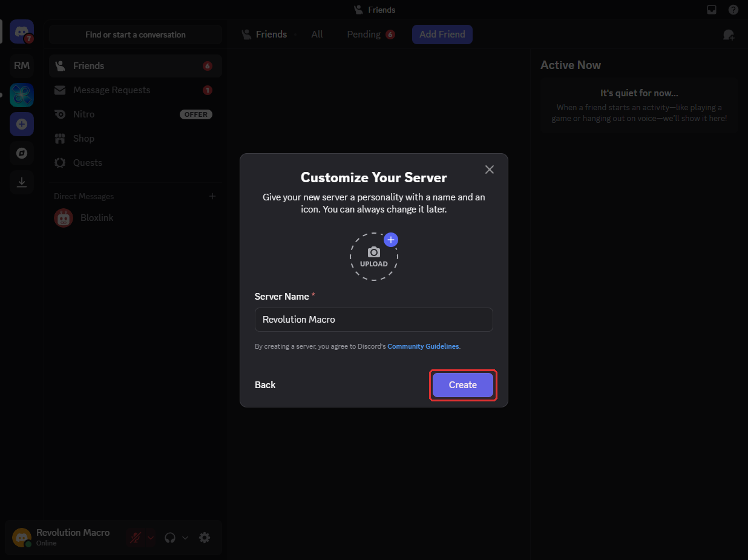Expand headphone output options chevron
This screenshot has height=560, width=748.
[185, 538]
